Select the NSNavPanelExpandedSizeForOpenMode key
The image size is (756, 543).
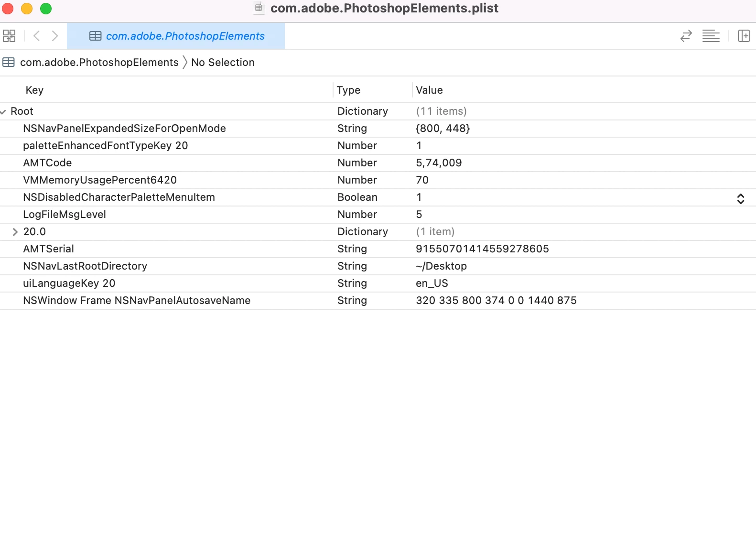[x=124, y=128]
